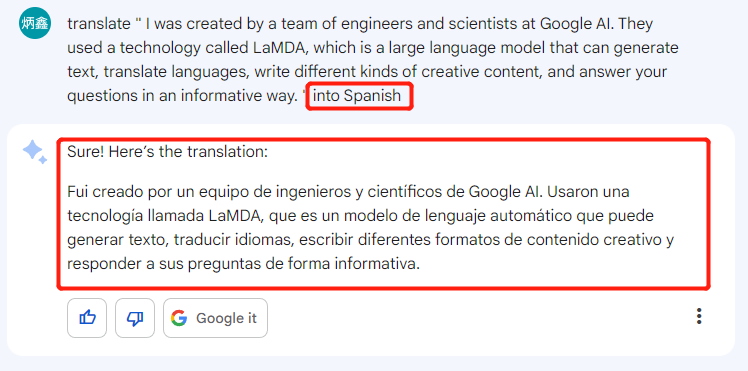Click the prompt line starting "translate"
This screenshot has width=748, height=371.
tap(360, 23)
